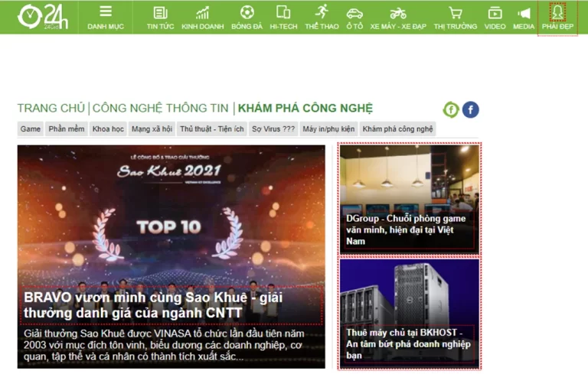Select the Máy in/phụ kiện tab

(x=328, y=129)
